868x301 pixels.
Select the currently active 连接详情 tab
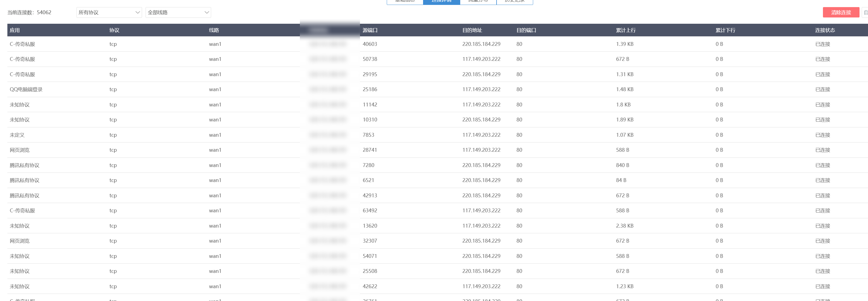coord(441,1)
